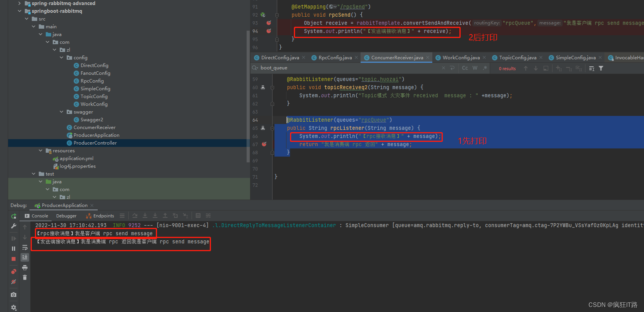Step out icon in debugger toolbar
This screenshot has height=312, width=644.
[x=165, y=215]
